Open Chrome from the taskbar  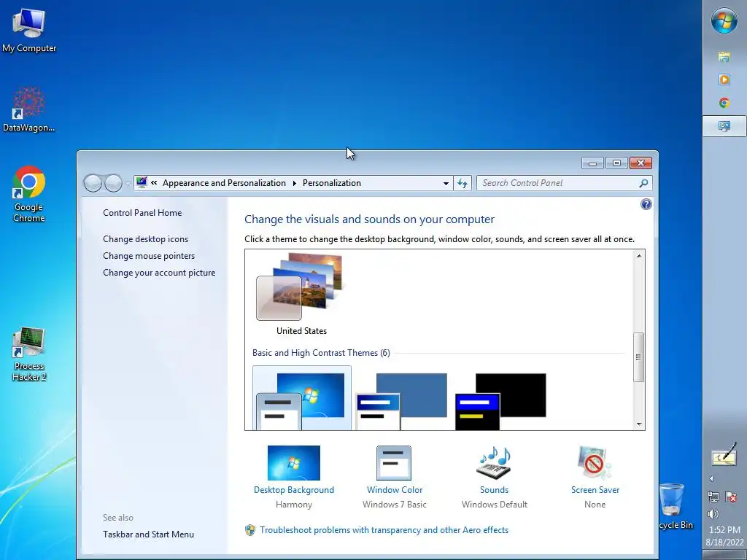pyautogui.click(x=724, y=103)
